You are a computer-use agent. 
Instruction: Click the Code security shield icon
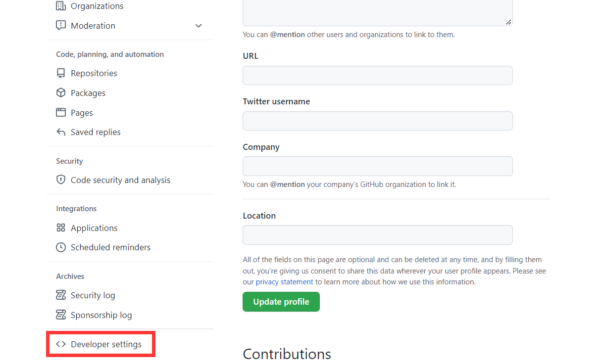point(61,180)
